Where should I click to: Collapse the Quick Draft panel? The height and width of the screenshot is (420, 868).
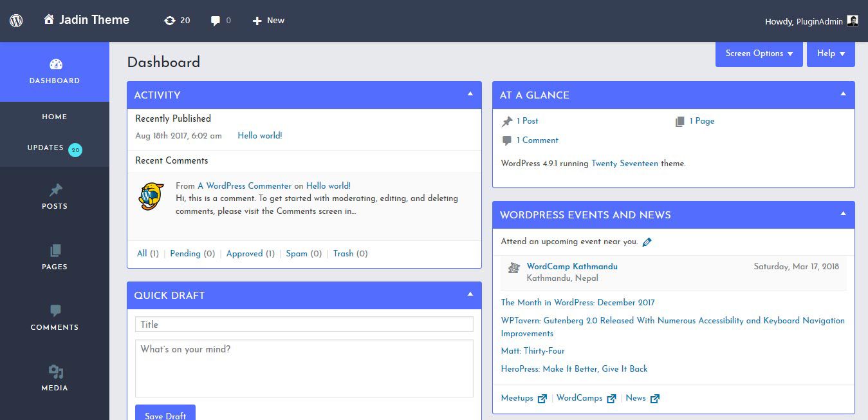click(470, 294)
